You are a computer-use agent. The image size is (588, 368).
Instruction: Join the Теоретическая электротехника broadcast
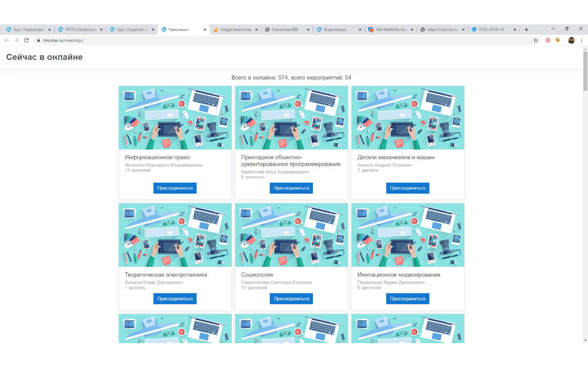[x=175, y=299]
